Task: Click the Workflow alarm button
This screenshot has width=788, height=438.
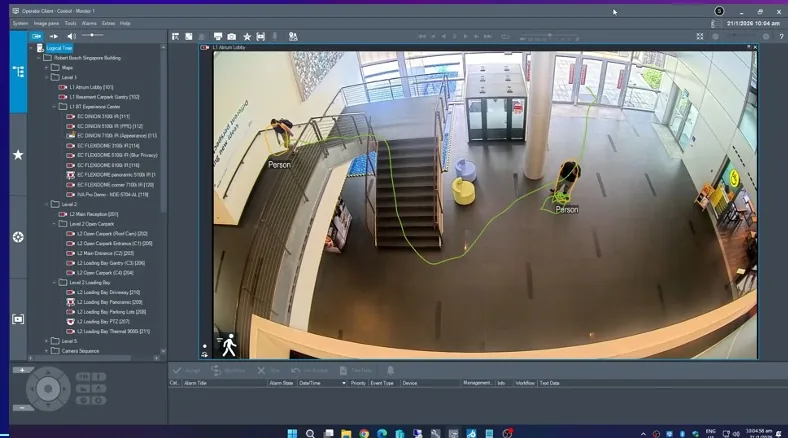Action: (228, 371)
